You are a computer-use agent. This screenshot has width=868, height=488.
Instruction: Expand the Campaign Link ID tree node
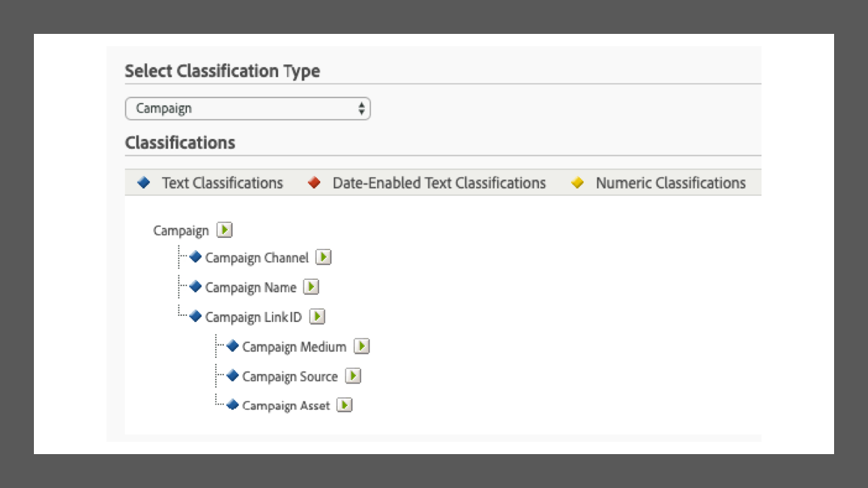(254, 317)
